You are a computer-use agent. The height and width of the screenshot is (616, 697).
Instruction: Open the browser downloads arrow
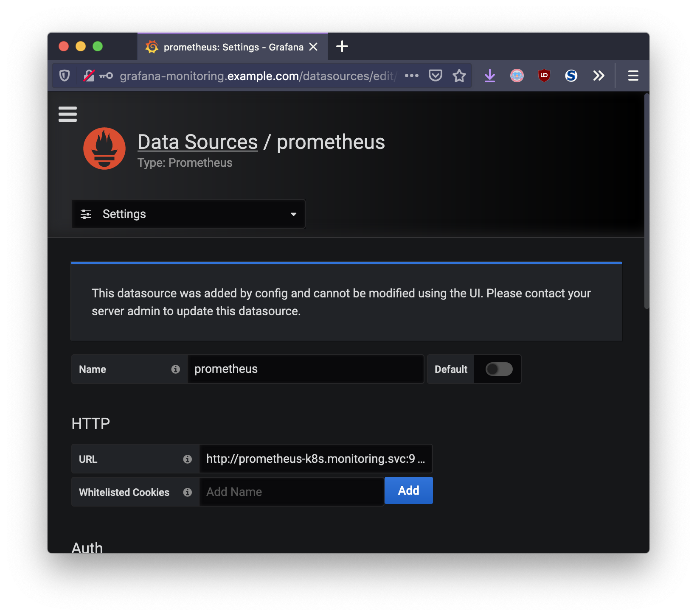(x=489, y=76)
